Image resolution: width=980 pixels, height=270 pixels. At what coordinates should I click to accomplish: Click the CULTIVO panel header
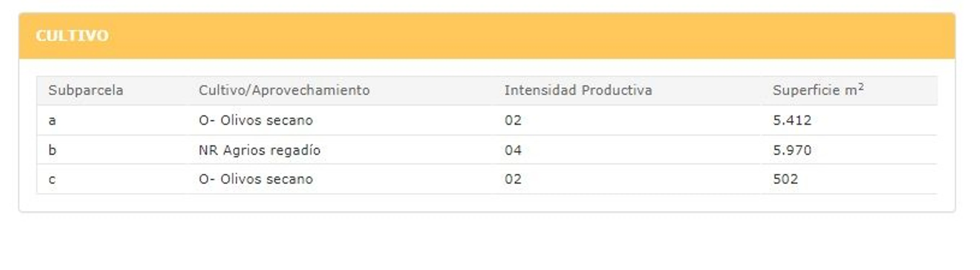(x=487, y=36)
